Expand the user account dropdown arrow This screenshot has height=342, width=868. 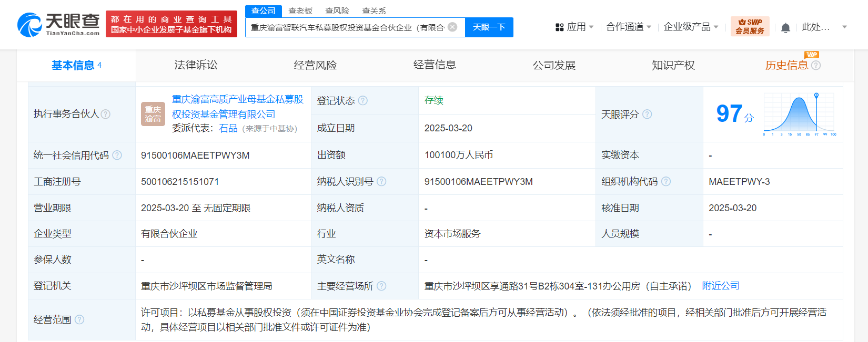(x=844, y=27)
